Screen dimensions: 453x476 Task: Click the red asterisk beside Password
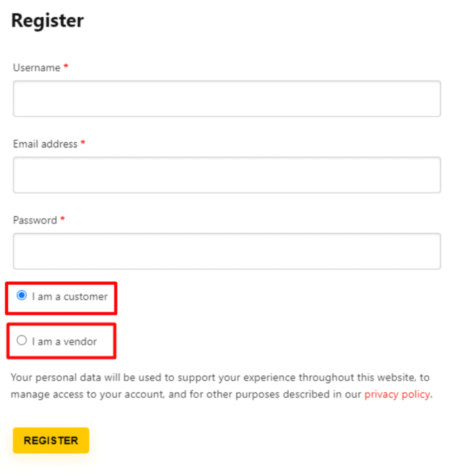coord(62,220)
